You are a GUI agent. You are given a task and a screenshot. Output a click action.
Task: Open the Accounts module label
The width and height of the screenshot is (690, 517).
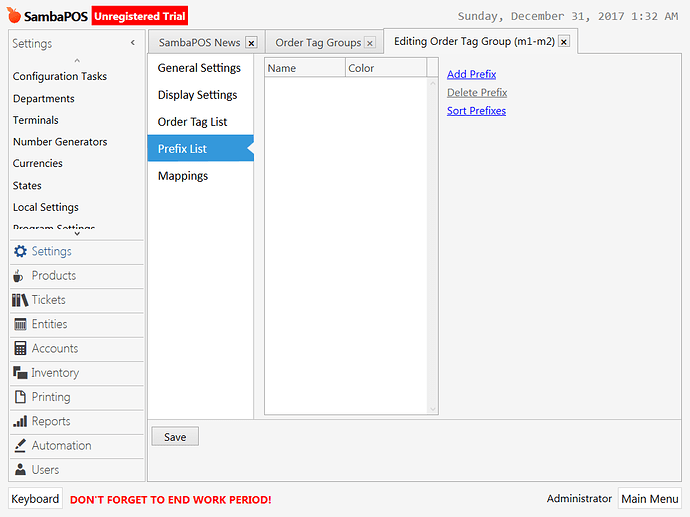55,348
